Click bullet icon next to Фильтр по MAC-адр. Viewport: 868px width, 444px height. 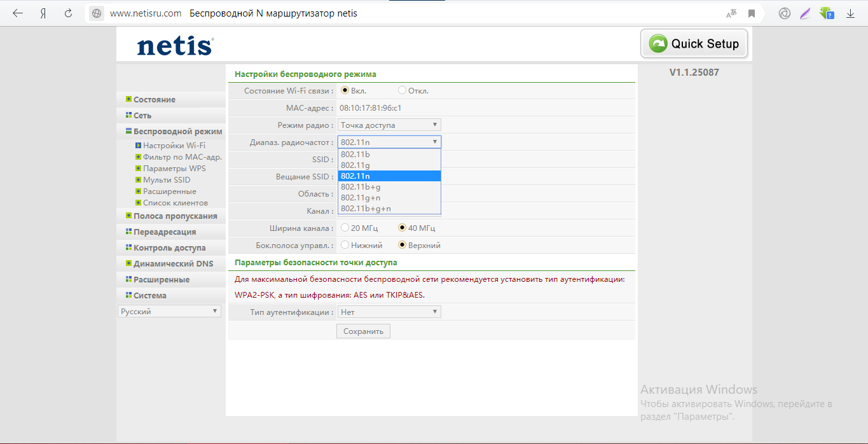[x=137, y=156]
